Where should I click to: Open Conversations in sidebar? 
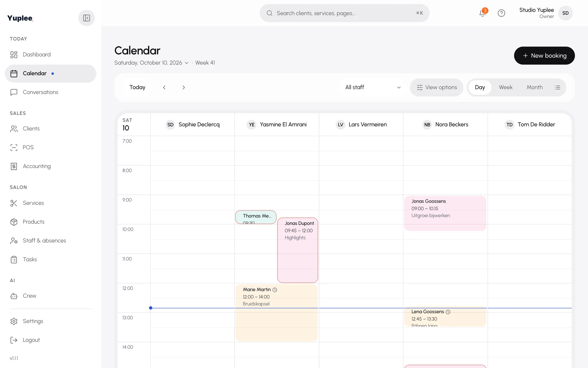tap(51, 92)
